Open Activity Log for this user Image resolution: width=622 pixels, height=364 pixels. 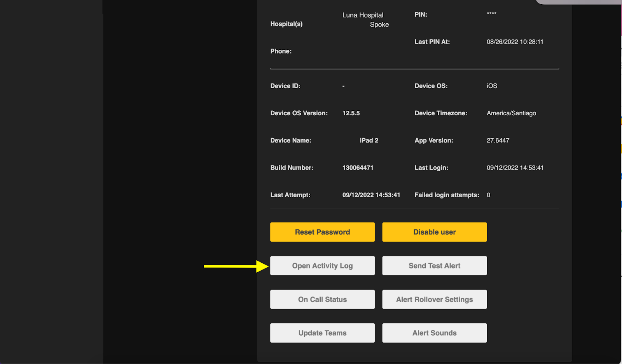(x=322, y=266)
